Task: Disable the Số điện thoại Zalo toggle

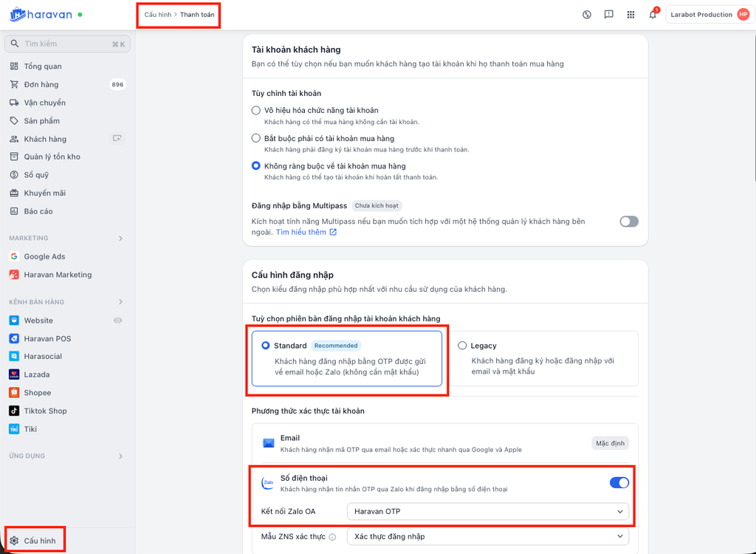Action: click(619, 483)
